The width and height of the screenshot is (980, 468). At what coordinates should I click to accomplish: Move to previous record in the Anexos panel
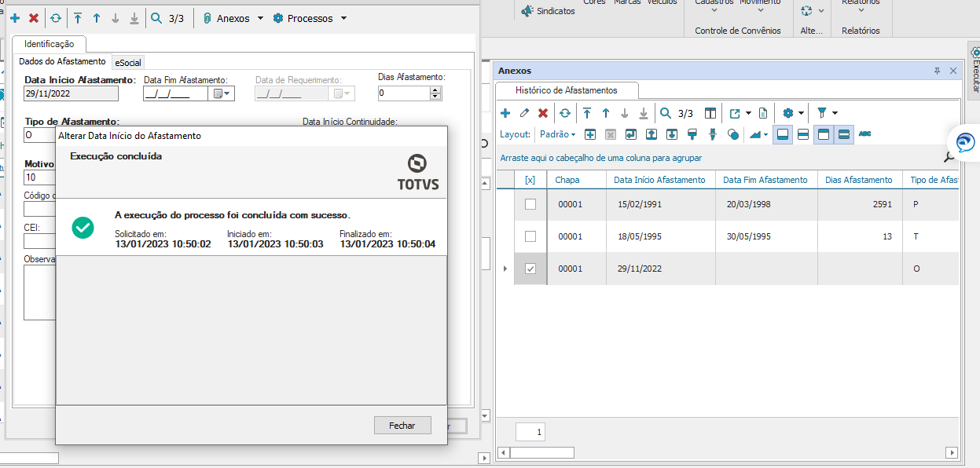pos(605,113)
